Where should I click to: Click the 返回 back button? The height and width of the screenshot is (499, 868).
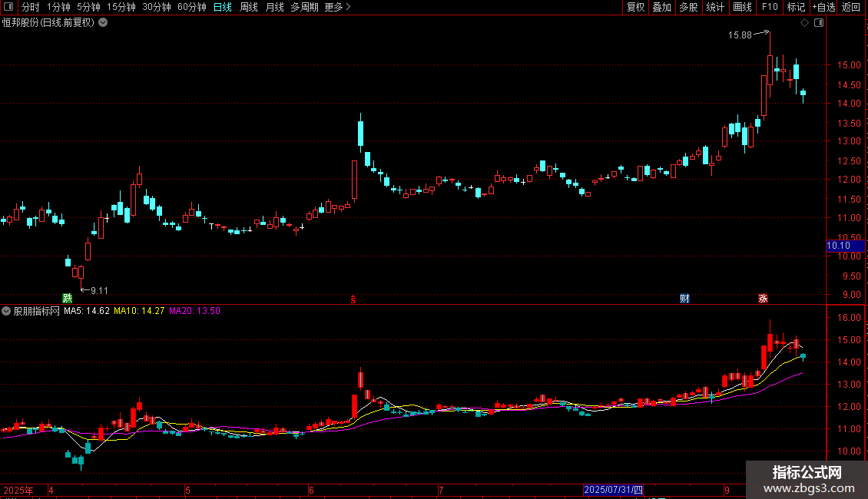tap(851, 7)
